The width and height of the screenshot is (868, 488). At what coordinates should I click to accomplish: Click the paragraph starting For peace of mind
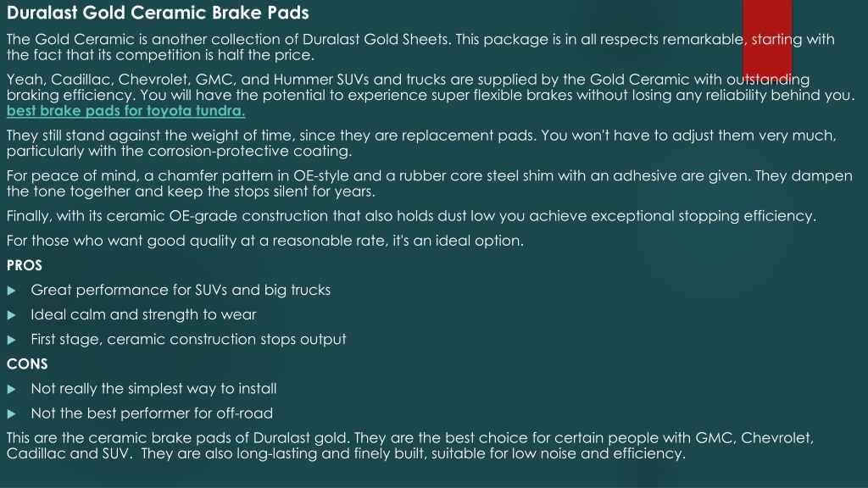click(430, 184)
